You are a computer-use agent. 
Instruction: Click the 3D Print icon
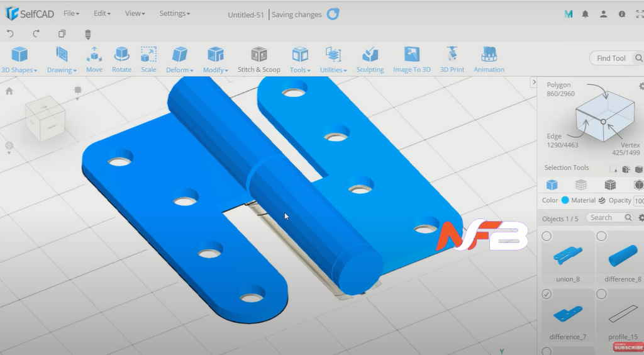pos(452,60)
